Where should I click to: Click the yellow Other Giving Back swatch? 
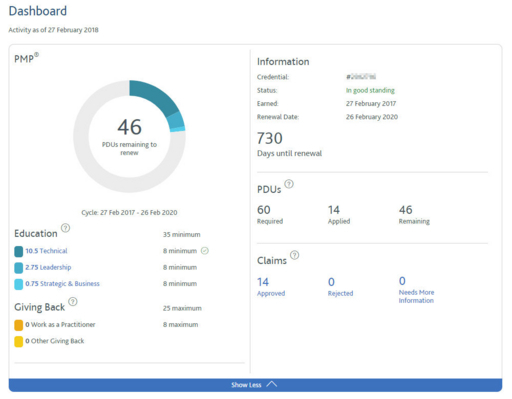tap(19, 341)
